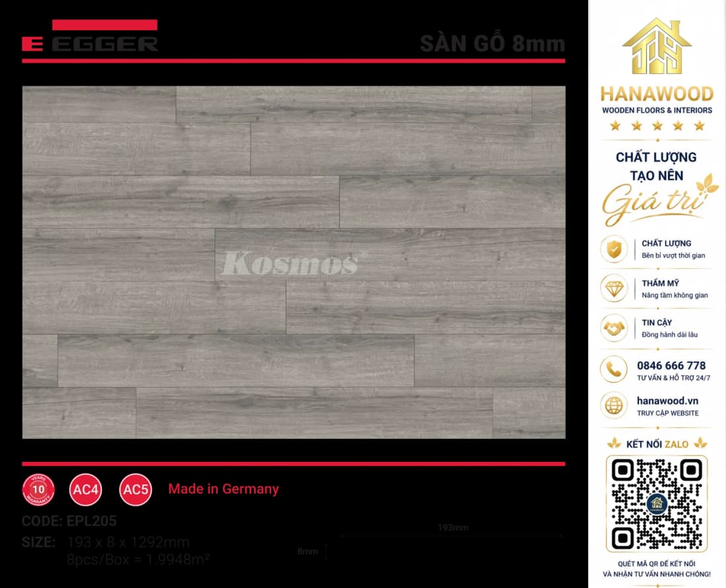The height and width of the screenshot is (588, 726).
Task: Open the hanawood.vn website link
Action: coord(667,401)
